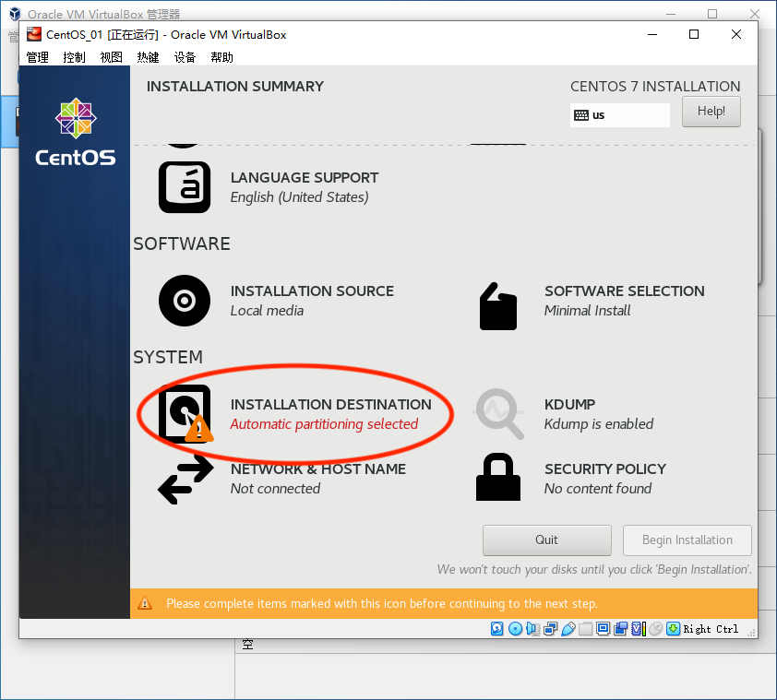
Task: Minimize the CentOS_01 VM window
Action: point(652,34)
